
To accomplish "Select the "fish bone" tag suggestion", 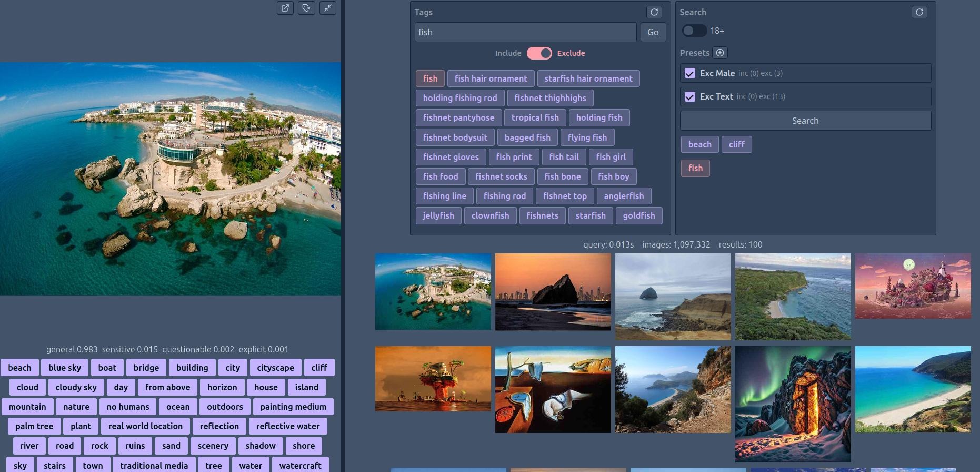I will 563,176.
